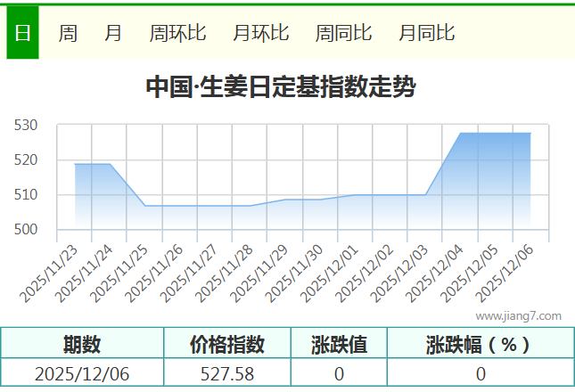Click the 527.58 price index cell
This screenshot has height=392, width=575.
pos(227,374)
